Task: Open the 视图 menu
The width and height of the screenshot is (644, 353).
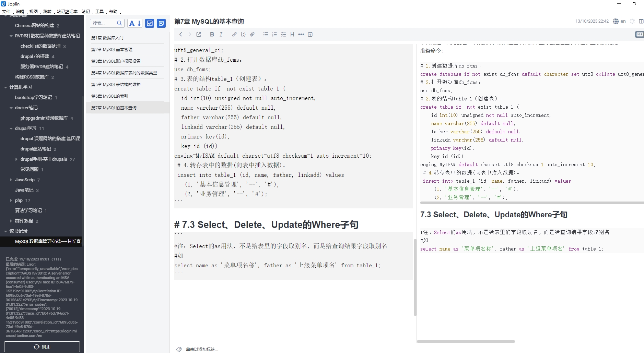Action: (34, 11)
